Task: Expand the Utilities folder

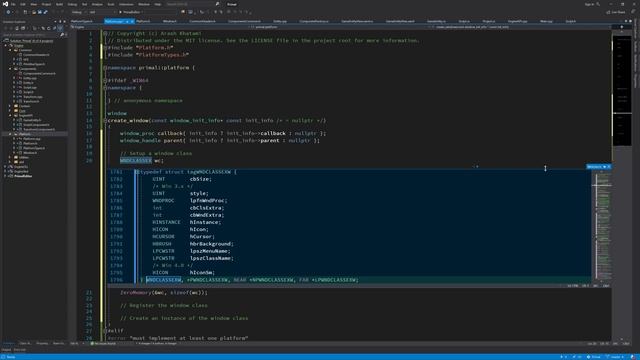Action: (10, 157)
